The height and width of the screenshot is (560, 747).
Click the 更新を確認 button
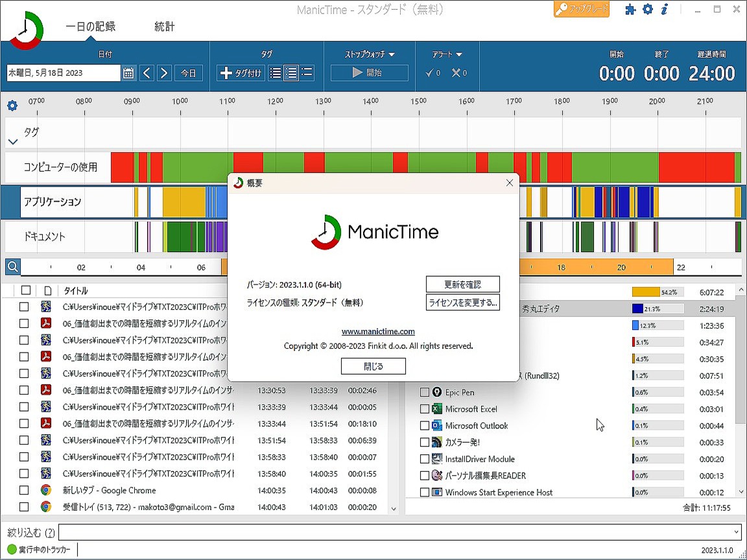pos(462,284)
